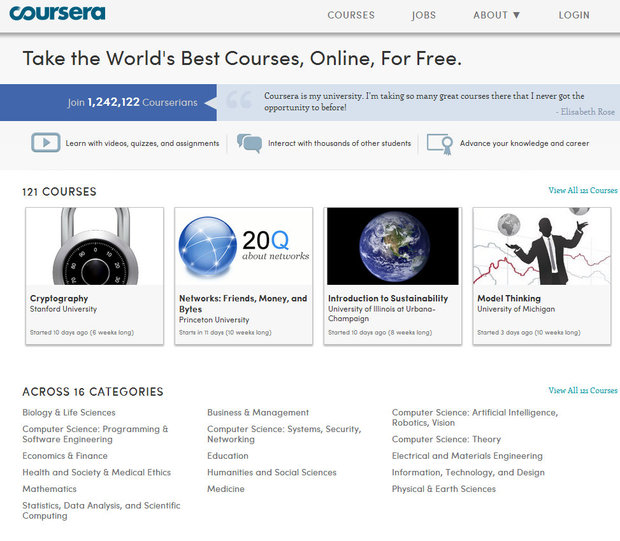
Task: Open the Biology & Life Sciences category
Action: [x=69, y=412]
